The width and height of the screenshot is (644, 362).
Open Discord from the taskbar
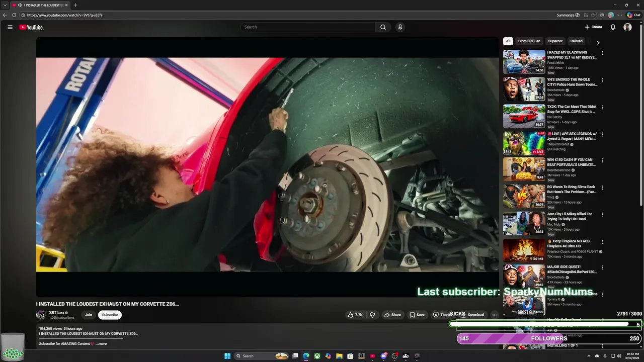pos(383,356)
